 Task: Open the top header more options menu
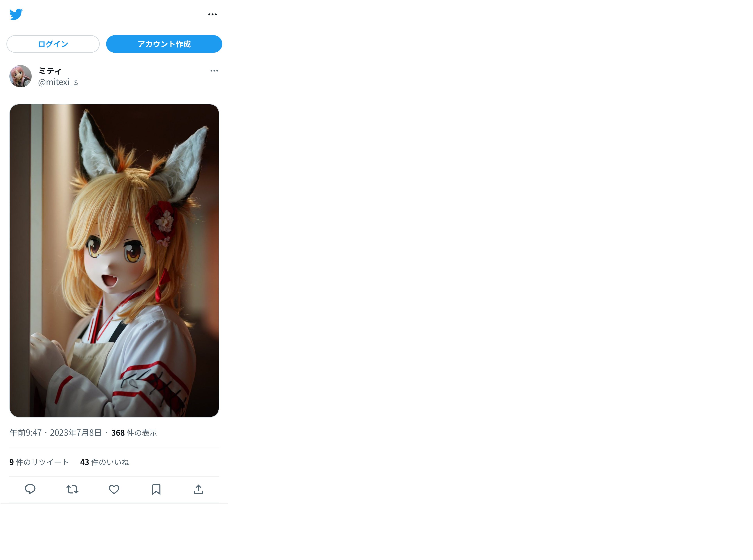212,14
